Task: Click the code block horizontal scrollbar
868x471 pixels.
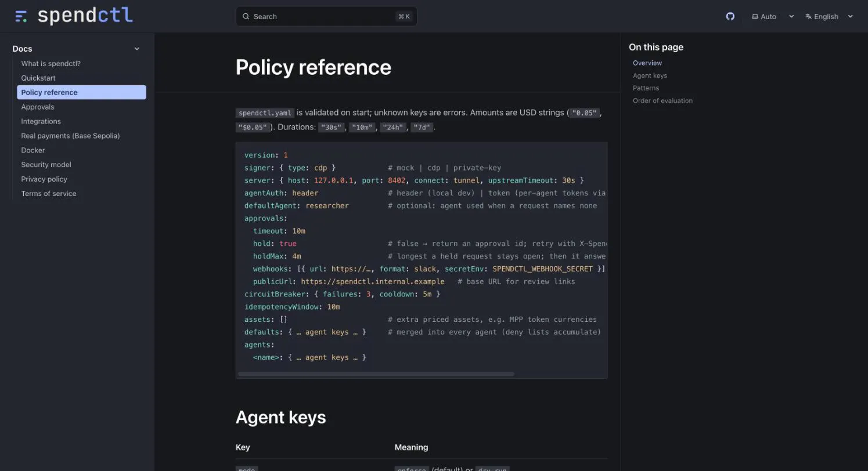Action: click(x=376, y=374)
